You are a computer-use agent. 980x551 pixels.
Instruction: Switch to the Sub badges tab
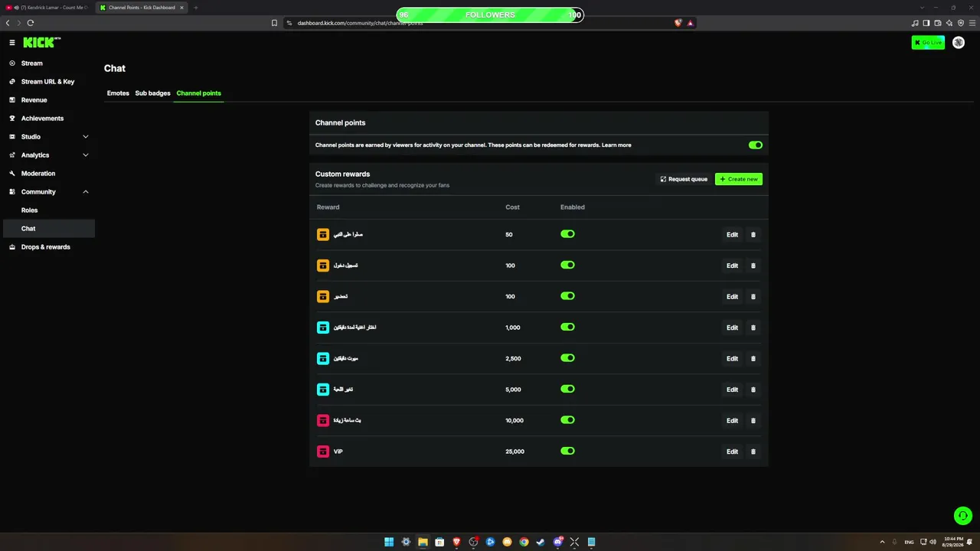coord(152,93)
